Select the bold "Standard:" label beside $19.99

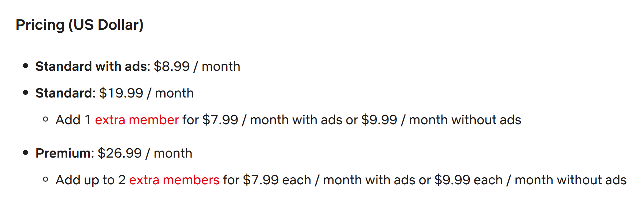point(65,93)
